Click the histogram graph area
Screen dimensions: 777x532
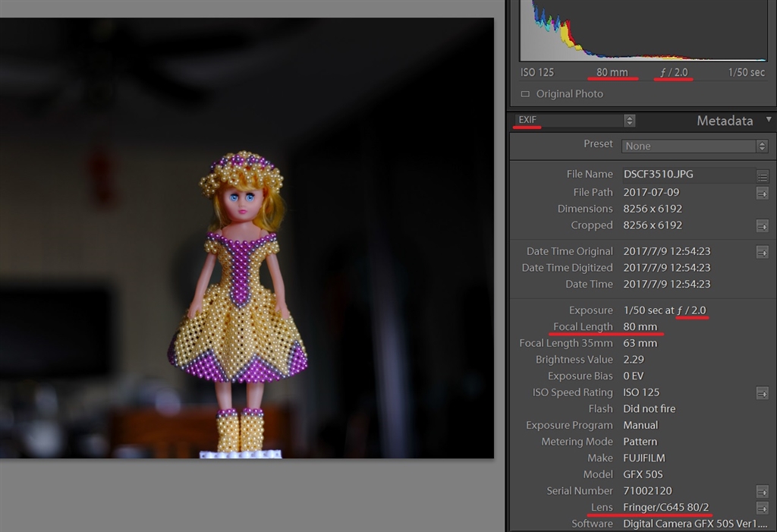643,30
